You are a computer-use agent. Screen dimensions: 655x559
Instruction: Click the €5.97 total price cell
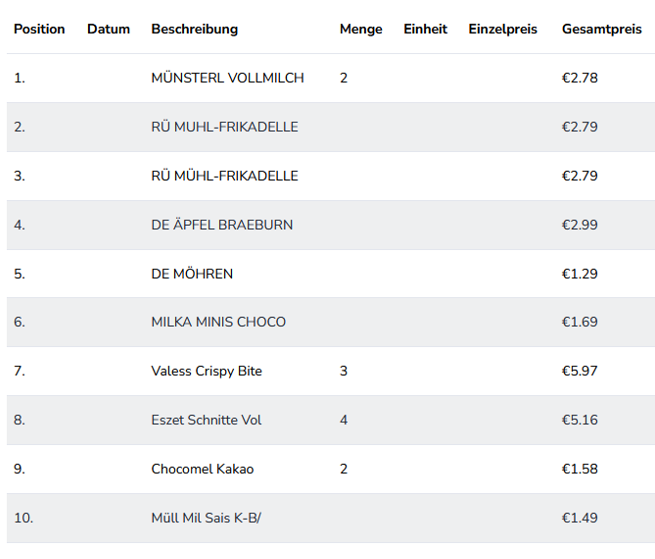coord(579,371)
